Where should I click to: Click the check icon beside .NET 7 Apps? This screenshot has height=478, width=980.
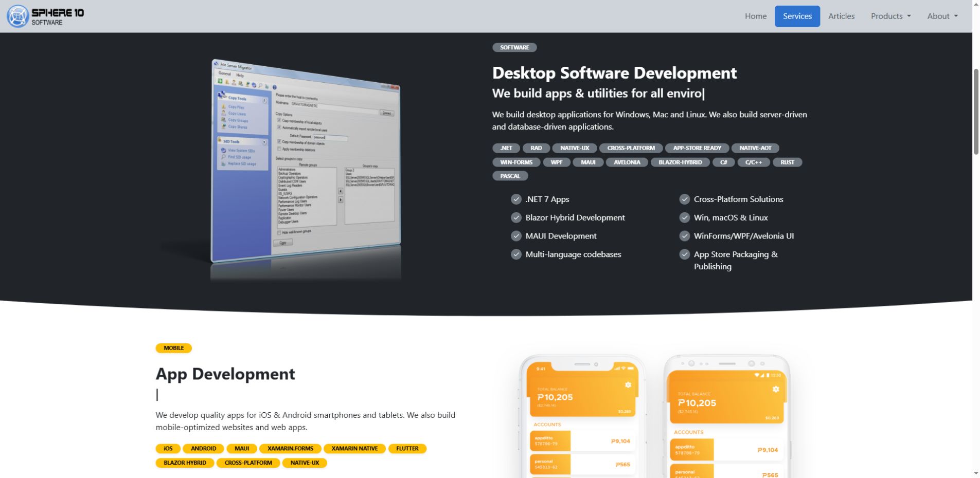point(516,199)
